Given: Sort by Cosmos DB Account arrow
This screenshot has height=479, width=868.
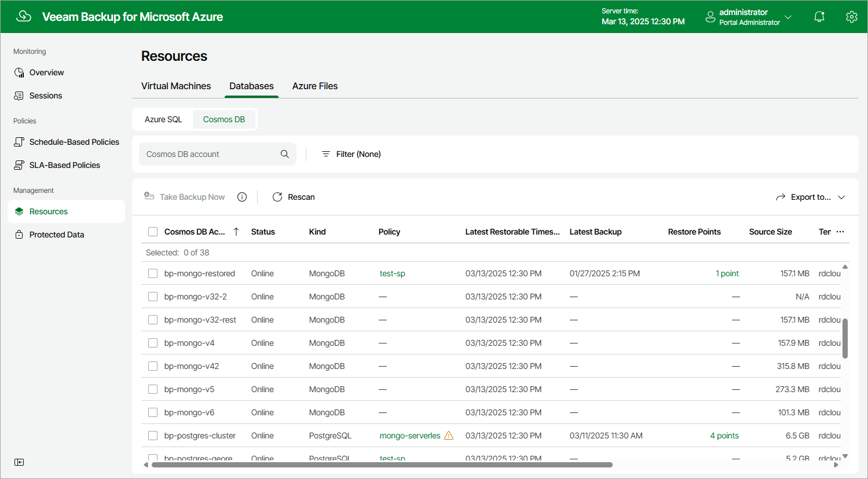Looking at the screenshot, I should [x=236, y=232].
